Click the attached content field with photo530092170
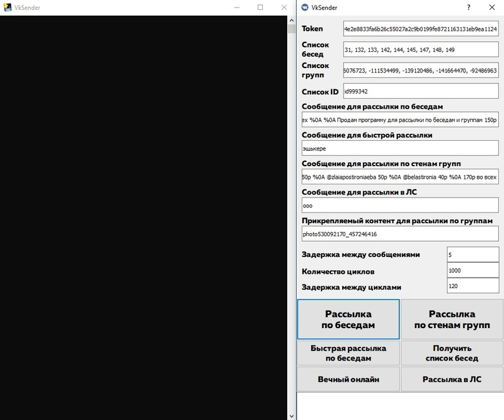The image size is (504, 420). coord(400,234)
